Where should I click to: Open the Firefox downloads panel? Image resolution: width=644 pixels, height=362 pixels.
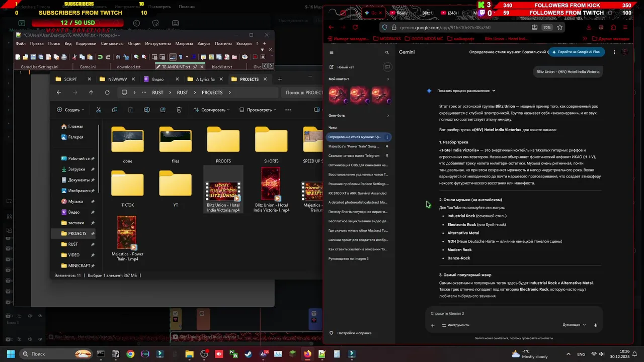(x=589, y=27)
